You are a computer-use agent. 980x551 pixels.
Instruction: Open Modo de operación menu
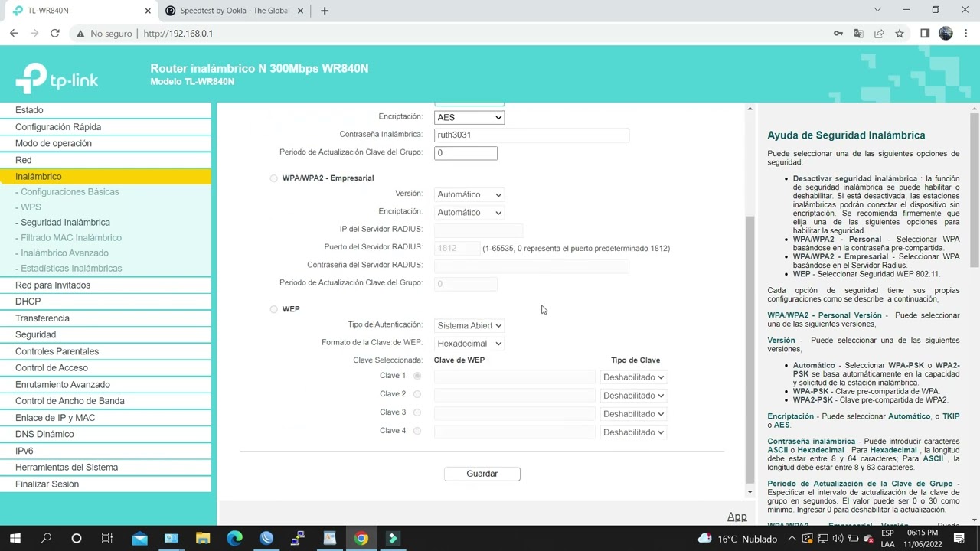106,143
